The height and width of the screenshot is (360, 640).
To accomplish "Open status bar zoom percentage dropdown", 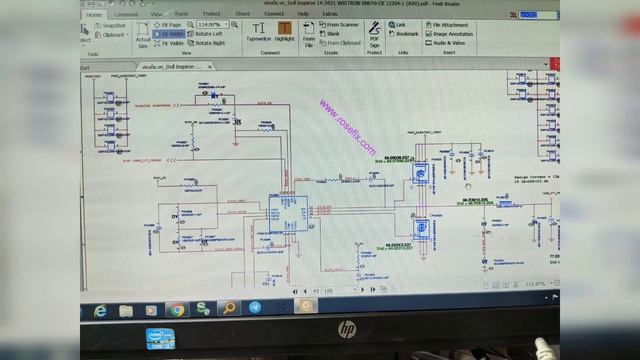I will (x=551, y=283).
